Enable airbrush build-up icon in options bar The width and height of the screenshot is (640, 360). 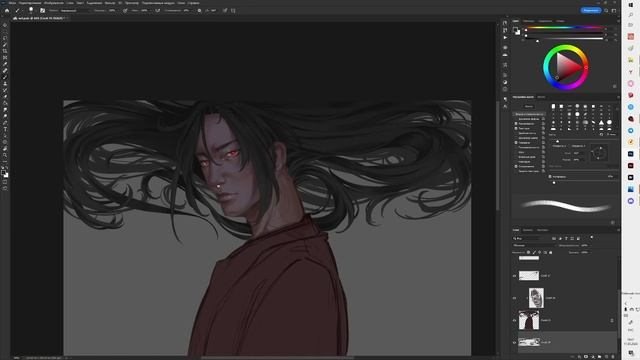(158, 11)
